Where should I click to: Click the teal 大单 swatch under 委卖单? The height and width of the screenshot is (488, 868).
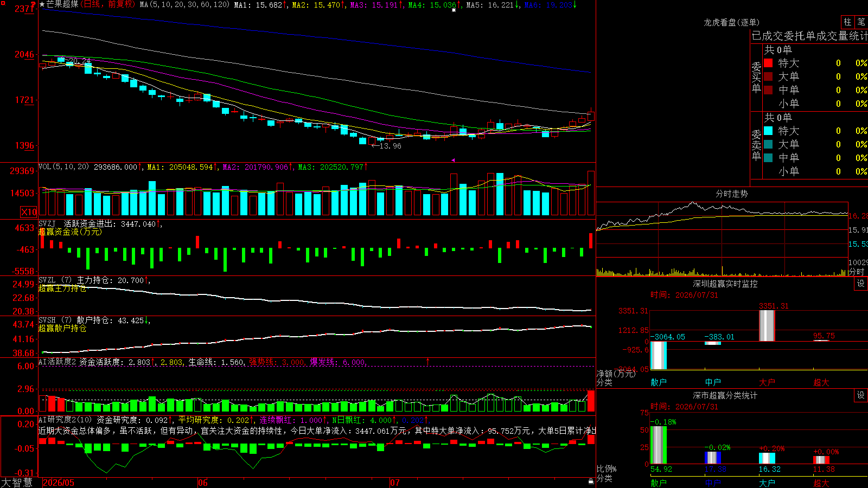coord(768,144)
